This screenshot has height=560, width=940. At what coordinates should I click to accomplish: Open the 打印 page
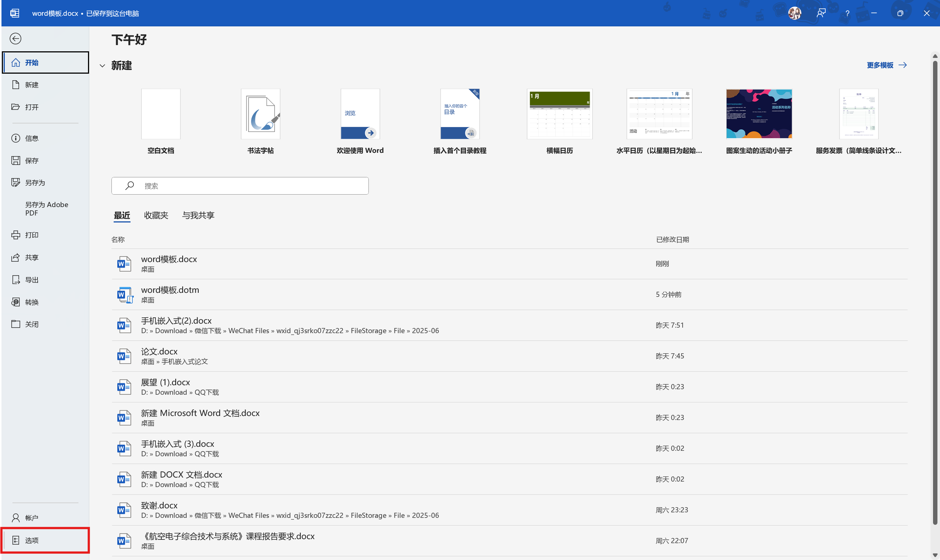[x=45, y=235]
